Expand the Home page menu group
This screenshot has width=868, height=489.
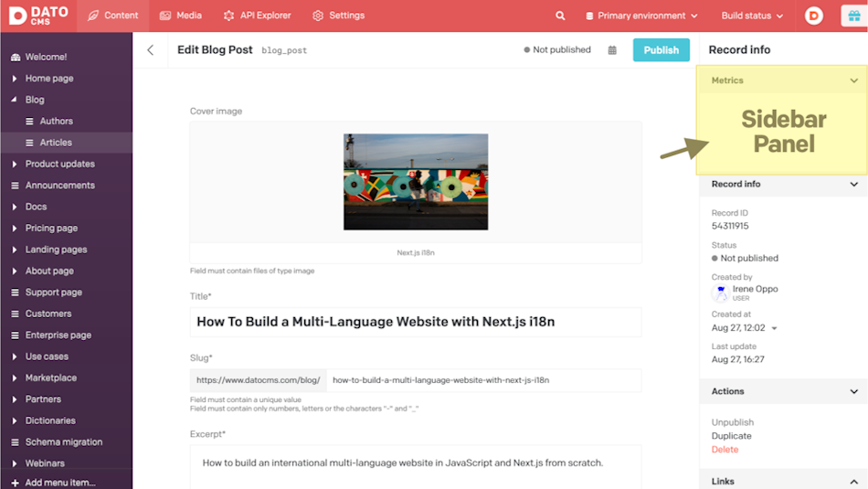click(15, 78)
